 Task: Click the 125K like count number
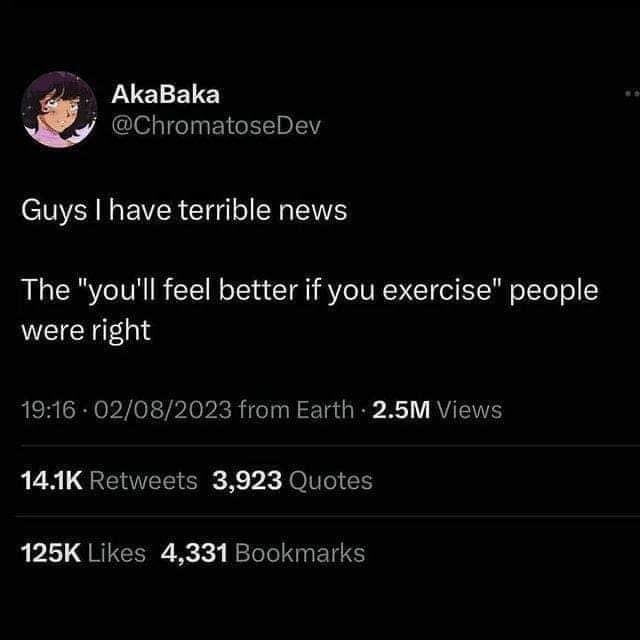click(x=51, y=553)
